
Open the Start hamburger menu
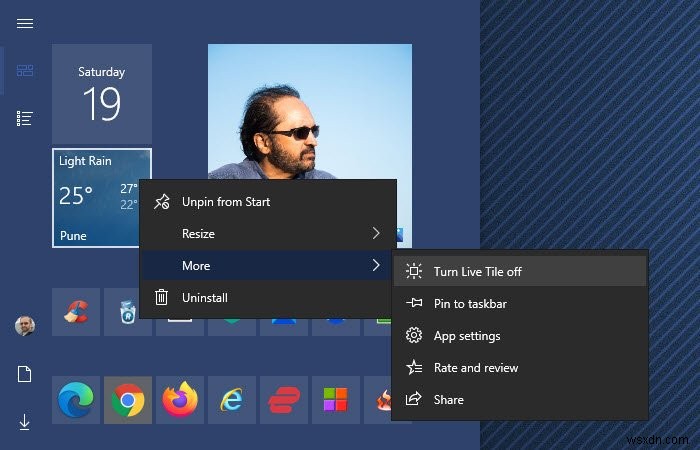[x=25, y=23]
